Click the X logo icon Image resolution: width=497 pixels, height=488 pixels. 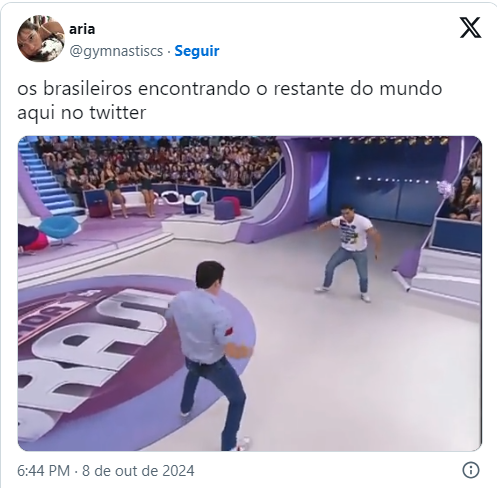click(x=470, y=27)
